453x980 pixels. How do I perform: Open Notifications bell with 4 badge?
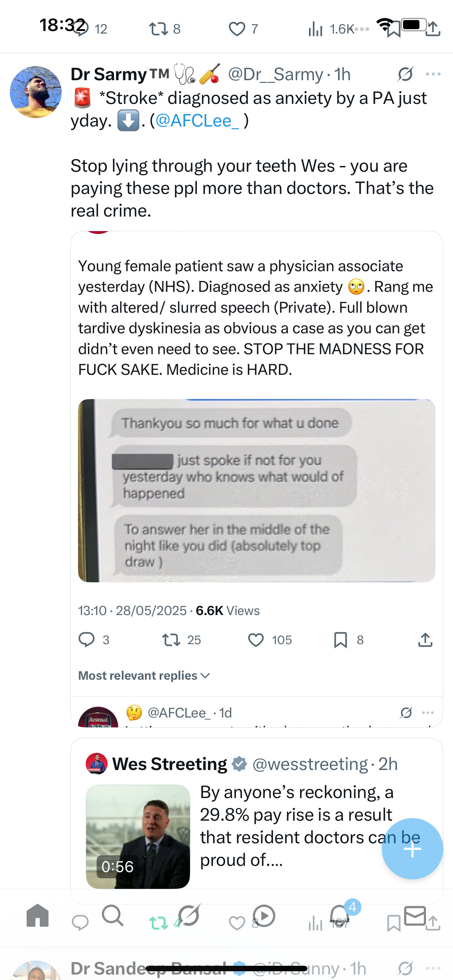click(x=340, y=915)
